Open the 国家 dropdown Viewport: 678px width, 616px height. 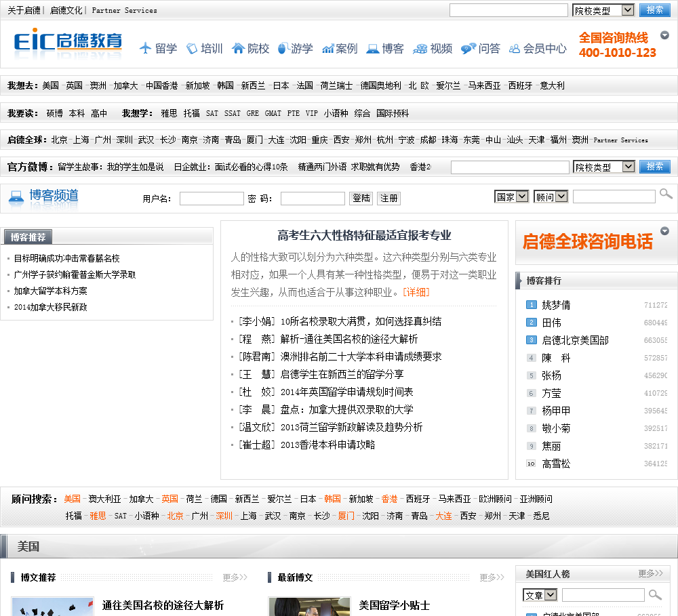(511, 197)
